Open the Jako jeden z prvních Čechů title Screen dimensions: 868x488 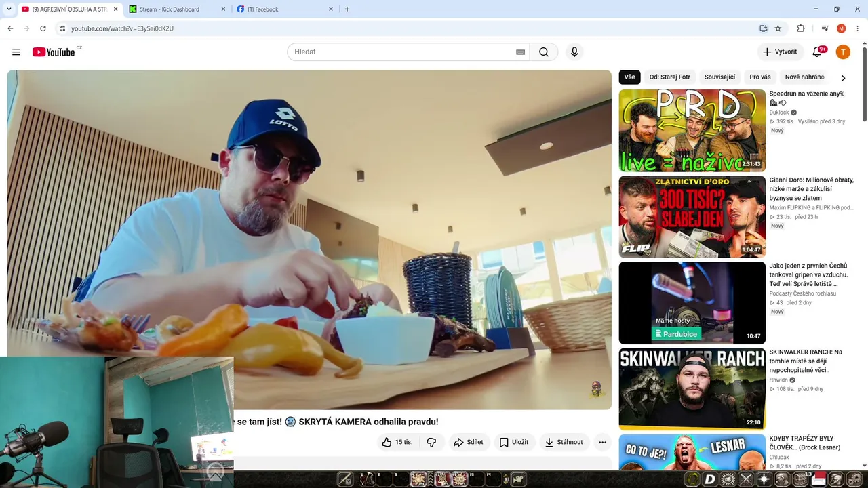point(808,274)
